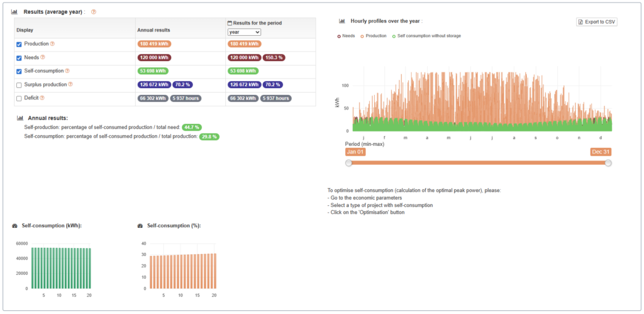Click the Needs legend marker in chart
The width and height of the screenshot is (644, 314).
(x=340, y=36)
